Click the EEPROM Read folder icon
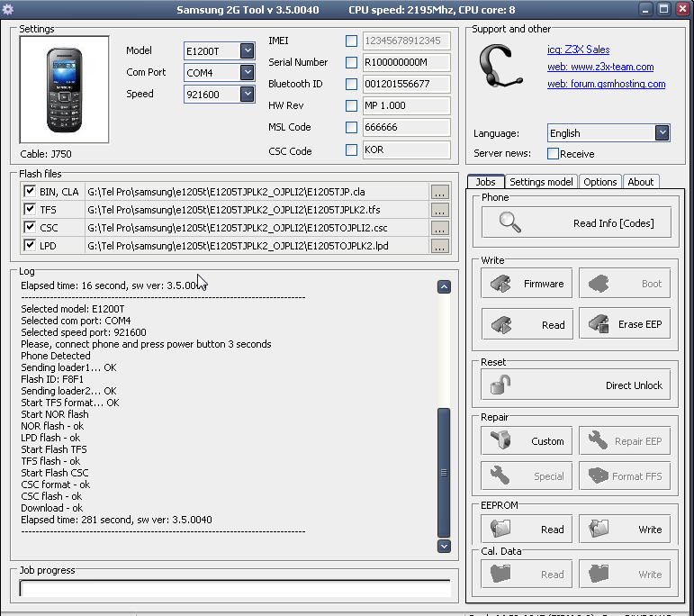Image resolution: width=694 pixels, height=616 pixels. [x=500, y=529]
